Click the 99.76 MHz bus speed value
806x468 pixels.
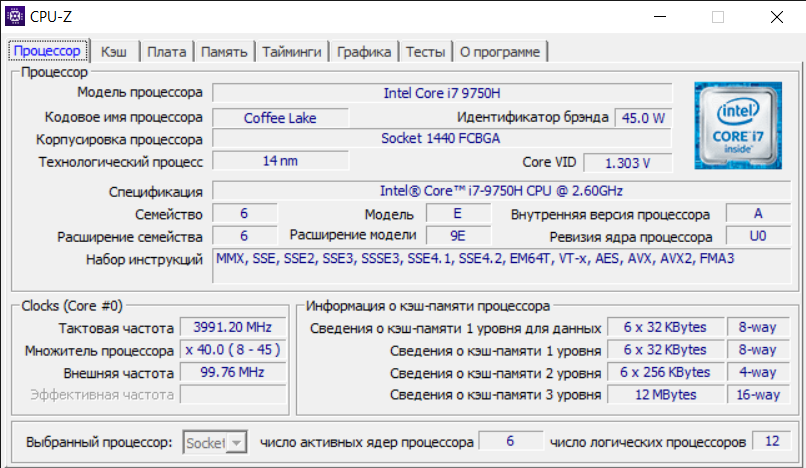233,372
